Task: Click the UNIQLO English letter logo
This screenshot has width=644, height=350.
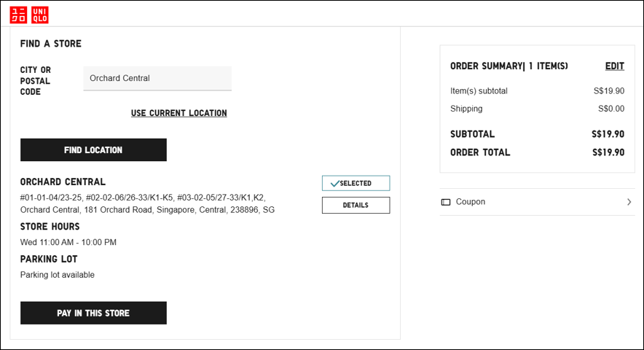Action: pos(39,15)
